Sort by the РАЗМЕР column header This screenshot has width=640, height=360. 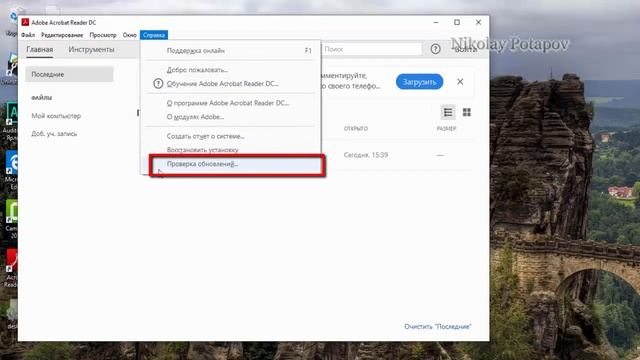tap(446, 129)
